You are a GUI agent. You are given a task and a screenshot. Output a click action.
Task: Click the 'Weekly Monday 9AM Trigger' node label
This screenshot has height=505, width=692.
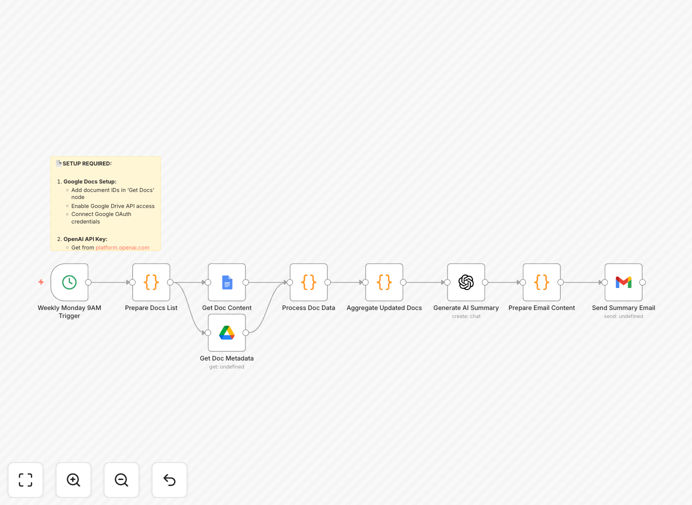click(69, 312)
